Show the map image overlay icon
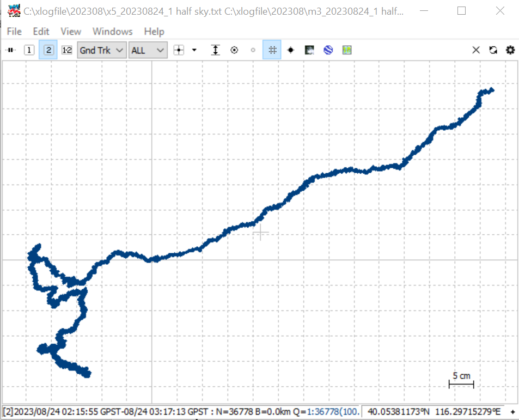 coord(309,50)
